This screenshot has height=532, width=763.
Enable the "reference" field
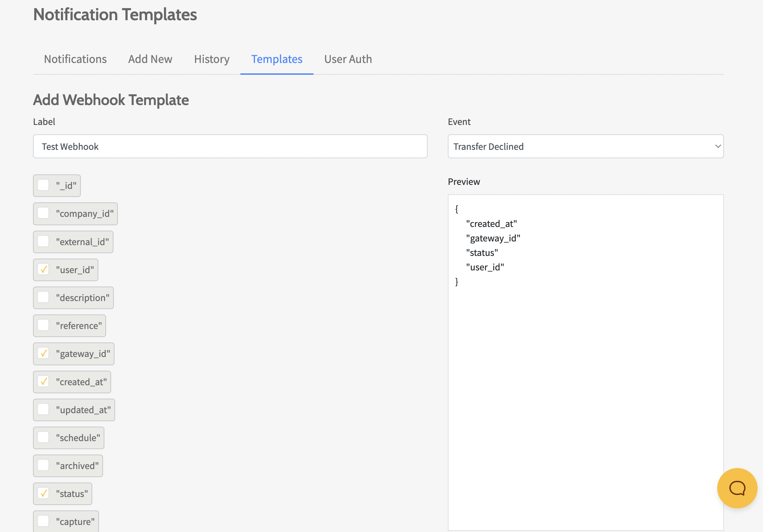pyautogui.click(x=43, y=326)
